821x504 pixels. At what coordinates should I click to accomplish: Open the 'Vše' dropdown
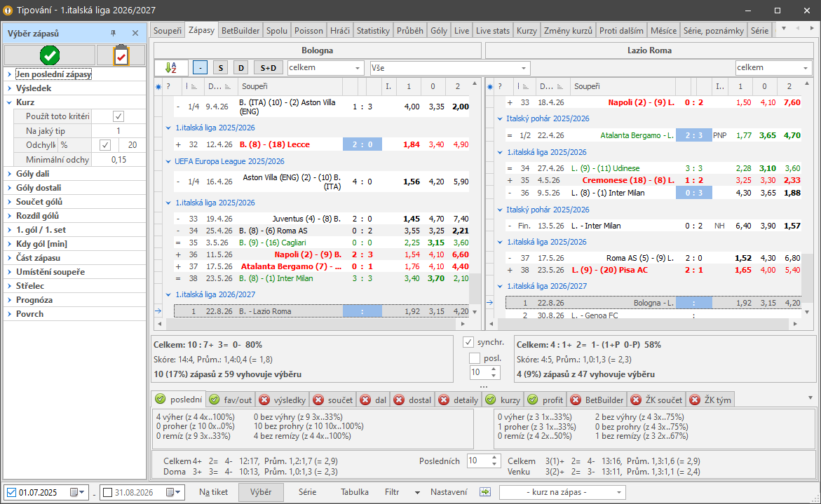(x=449, y=67)
